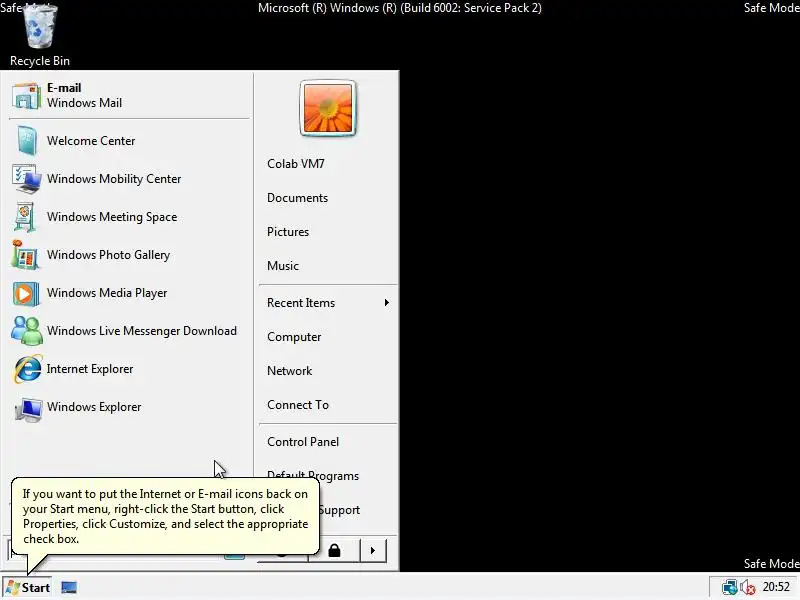Expand the shutdown options arrow
This screenshot has width=800, height=600.
[x=373, y=551]
